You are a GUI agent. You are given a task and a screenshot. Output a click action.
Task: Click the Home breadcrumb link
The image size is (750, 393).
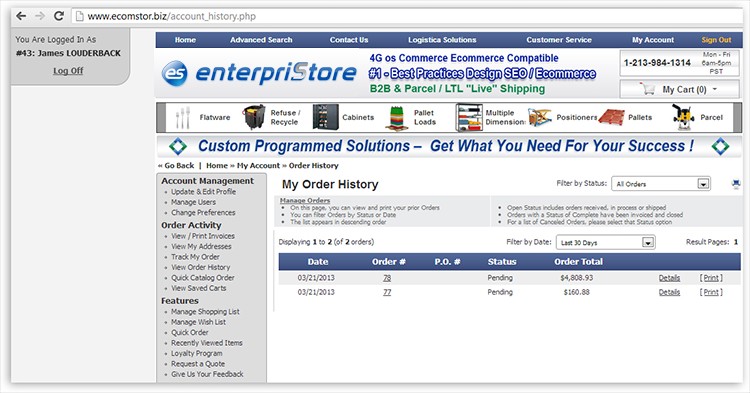tap(217, 165)
